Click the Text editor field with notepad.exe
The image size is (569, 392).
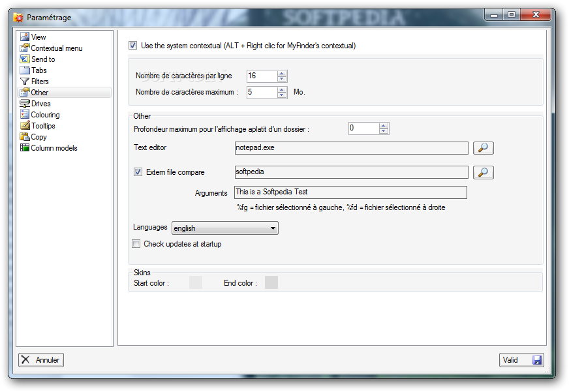[351, 148]
